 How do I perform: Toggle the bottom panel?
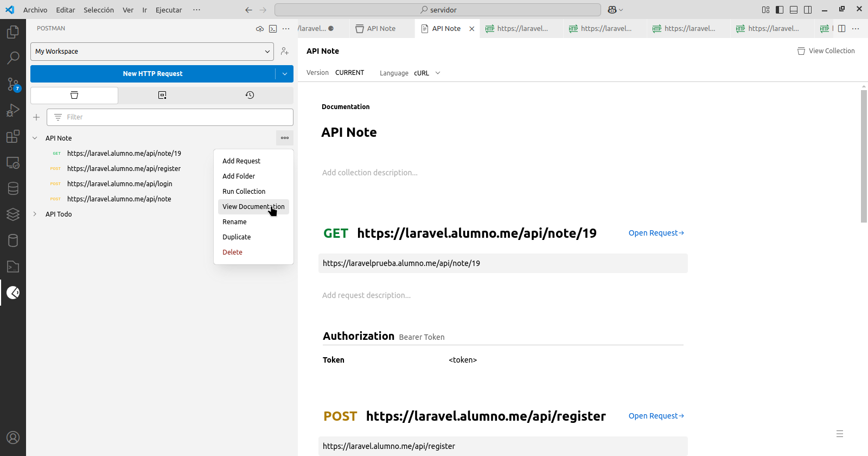pyautogui.click(x=794, y=10)
